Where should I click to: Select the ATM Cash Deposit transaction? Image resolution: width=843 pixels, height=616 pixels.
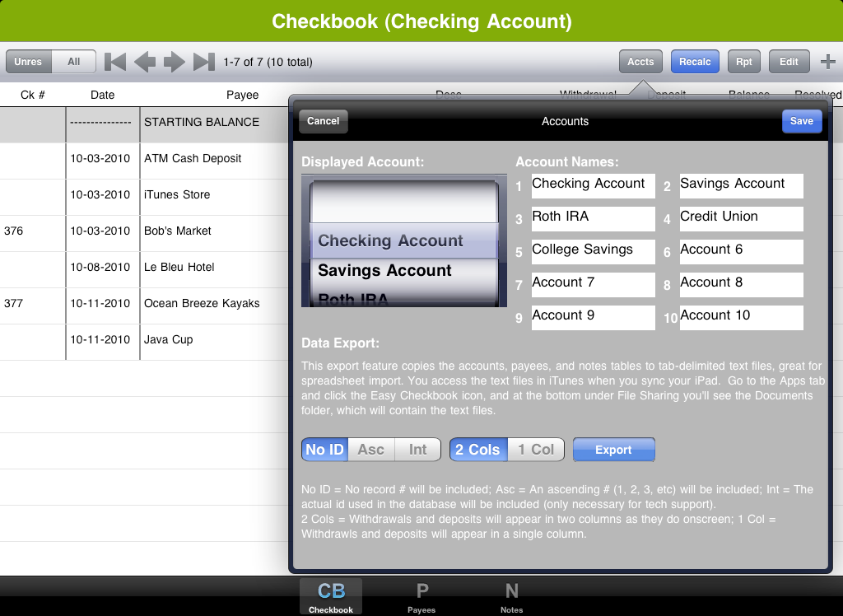(x=144, y=161)
